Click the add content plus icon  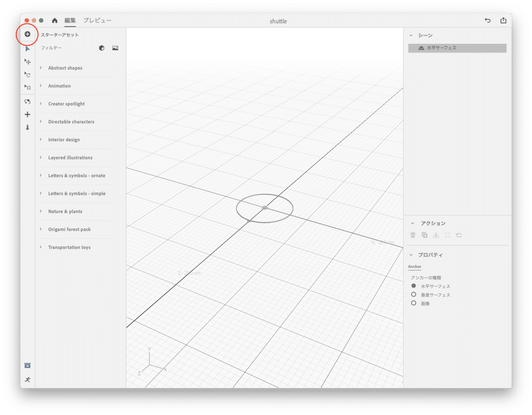pyautogui.click(x=27, y=34)
